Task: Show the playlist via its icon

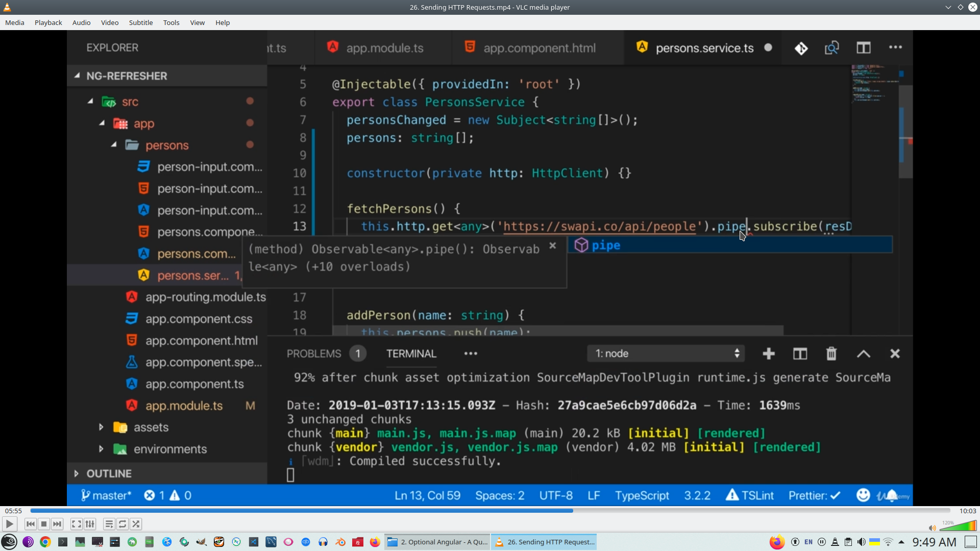Action: coord(109,524)
